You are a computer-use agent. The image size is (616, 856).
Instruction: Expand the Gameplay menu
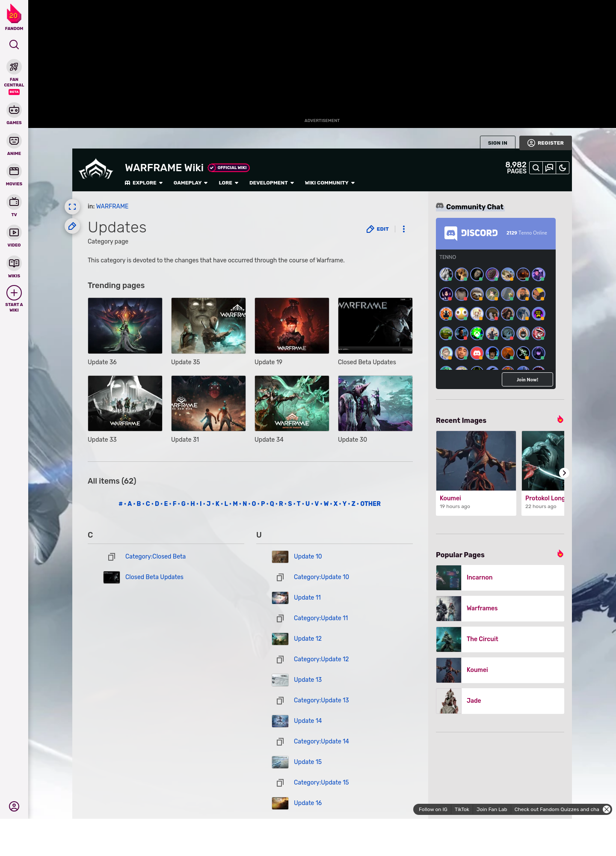click(x=190, y=183)
